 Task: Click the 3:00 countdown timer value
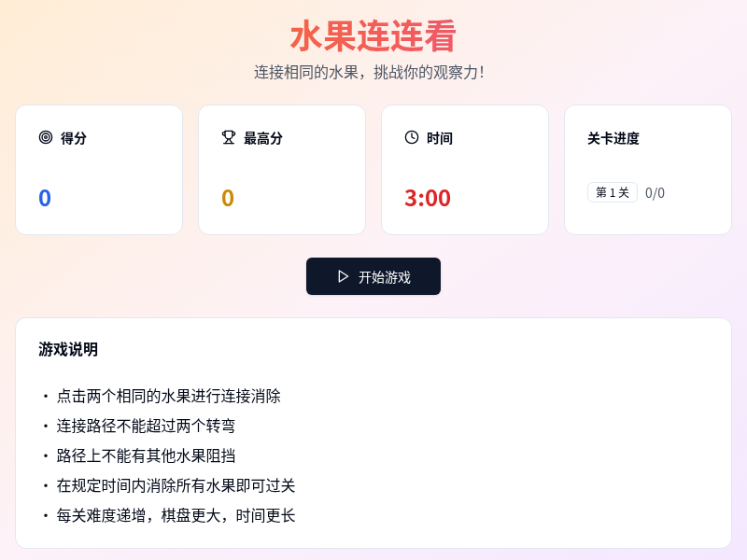pos(428,198)
